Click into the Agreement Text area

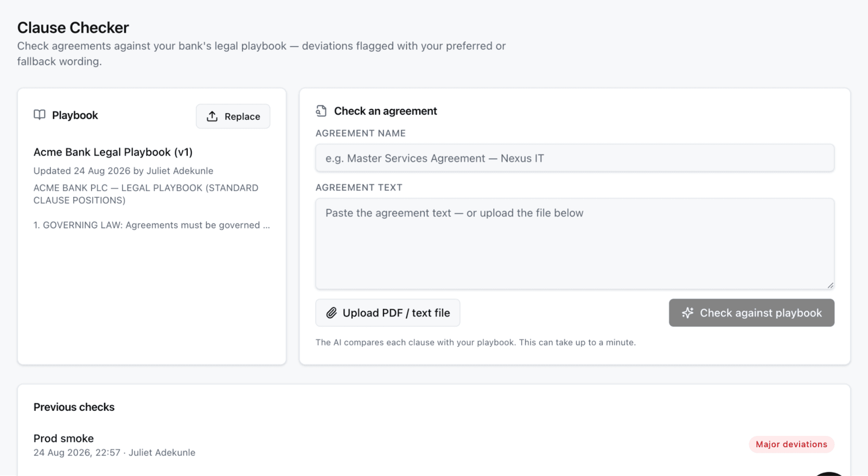pos(575,244)
